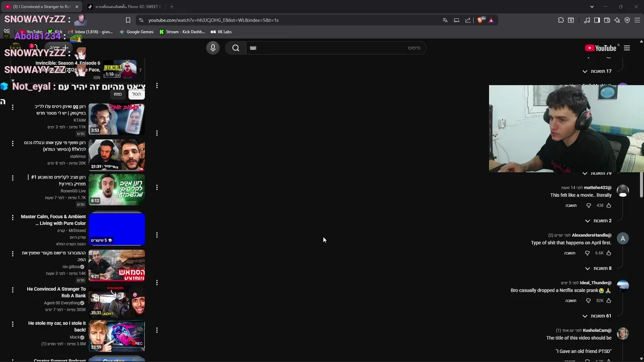Viewport: 644px width, 362px height.
Task: Open the Kick bookmark
Action: (55, 32)
